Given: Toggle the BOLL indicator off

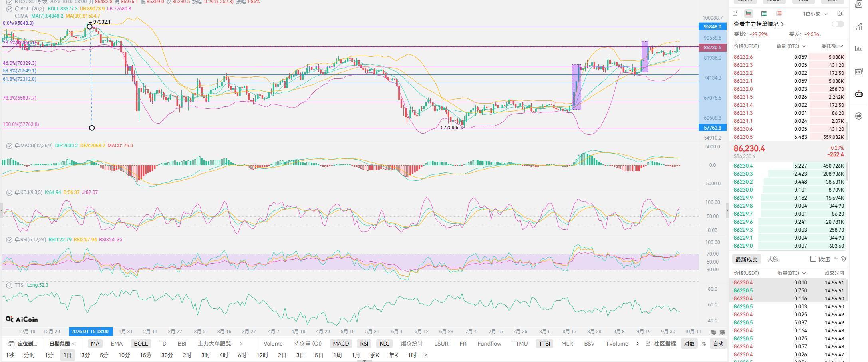Looking at the screenshot, I should (x=141, y=344).
